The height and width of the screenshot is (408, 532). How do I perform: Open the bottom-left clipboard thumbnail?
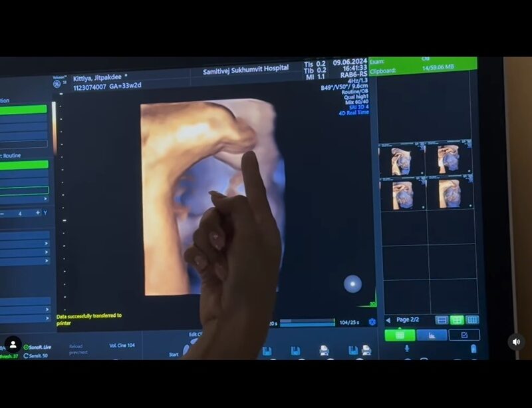403,194
